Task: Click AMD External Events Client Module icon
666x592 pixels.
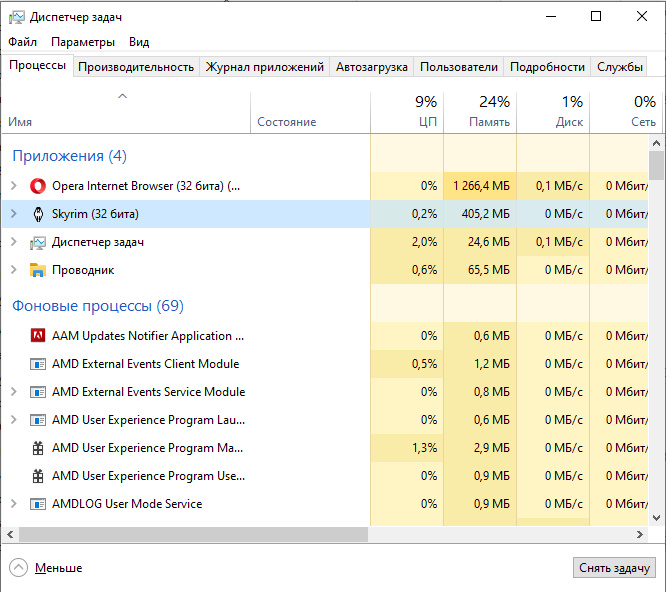Action: coord(38,364)
